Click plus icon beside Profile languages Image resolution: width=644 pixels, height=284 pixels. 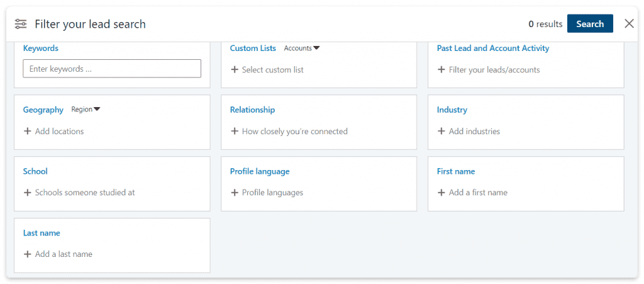click(x=235, y=193)
